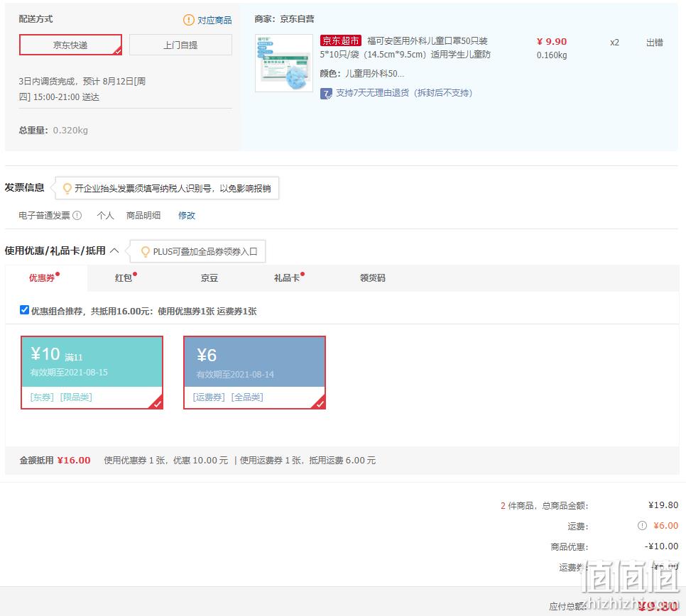Screen dimensions: 686x616
Task: Choose 上门自提 pickup option
Action: click(180, 45)
